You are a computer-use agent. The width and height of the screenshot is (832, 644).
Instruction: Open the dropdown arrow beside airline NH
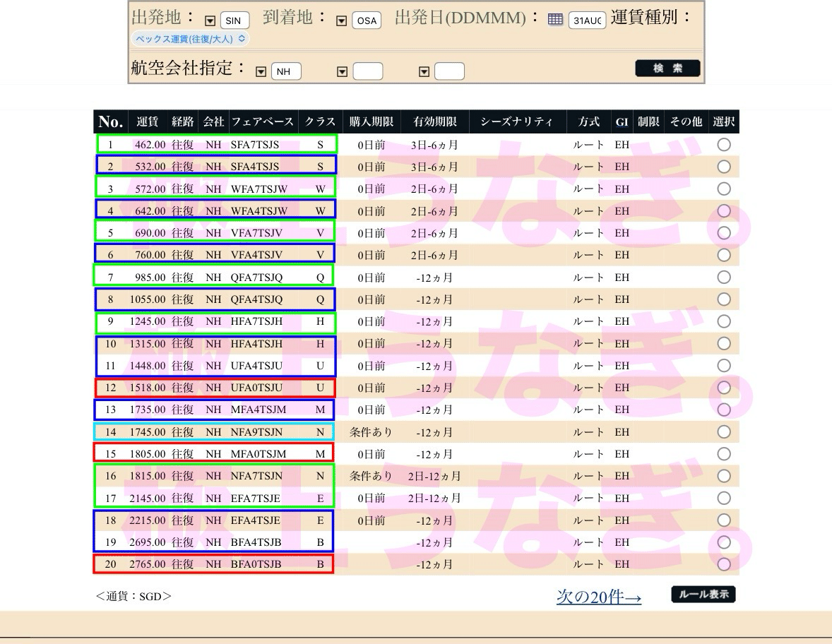(261, 71)
